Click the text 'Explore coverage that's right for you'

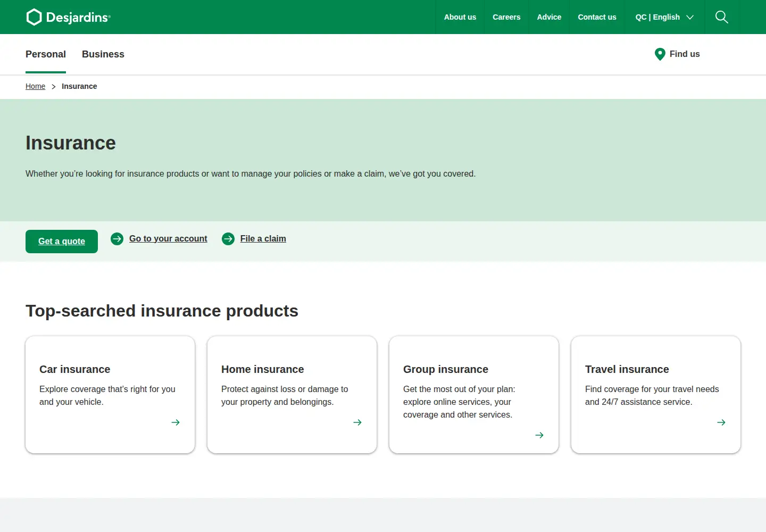pyautogui.click(x=107, y=389)
